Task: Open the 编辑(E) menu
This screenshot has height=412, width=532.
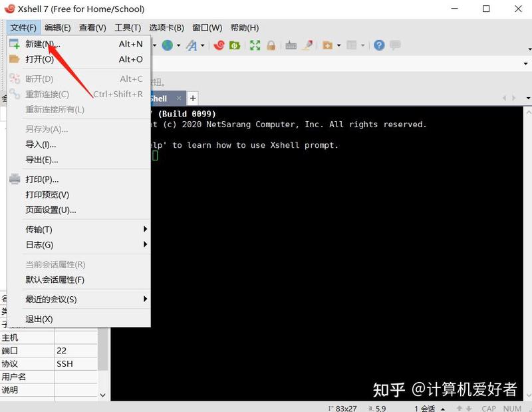Action: (58, 27)
